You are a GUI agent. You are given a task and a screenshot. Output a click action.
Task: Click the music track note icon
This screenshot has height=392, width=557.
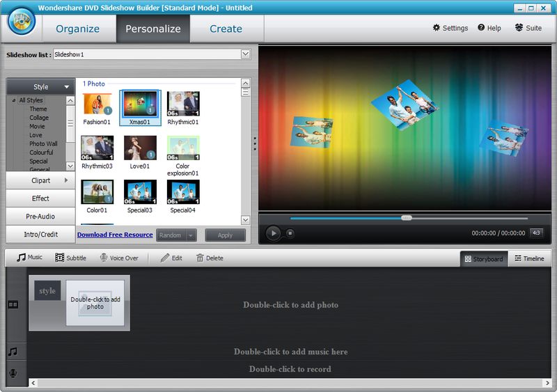pyautogui.click(x=13, y=352)
